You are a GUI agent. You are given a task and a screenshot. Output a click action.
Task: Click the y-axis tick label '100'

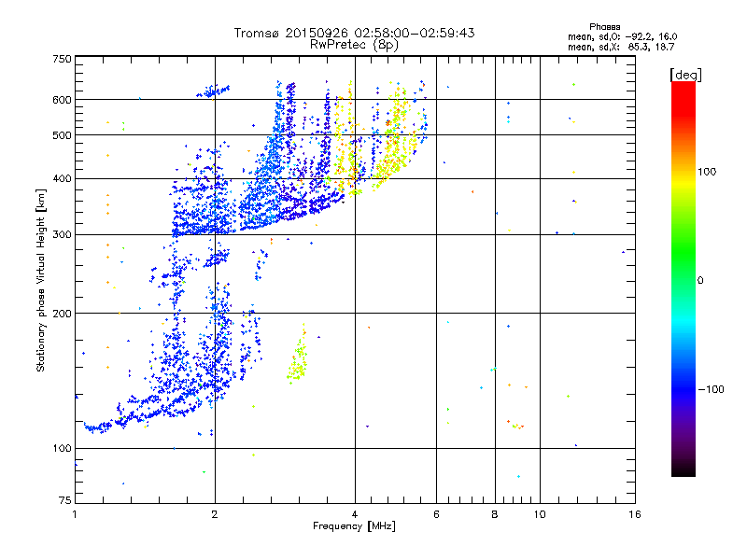[x=62, y=449]
